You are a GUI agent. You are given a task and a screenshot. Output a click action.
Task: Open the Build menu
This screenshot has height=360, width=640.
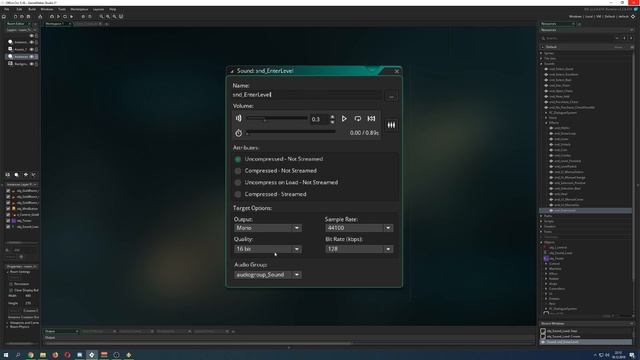tap(32, 9)
